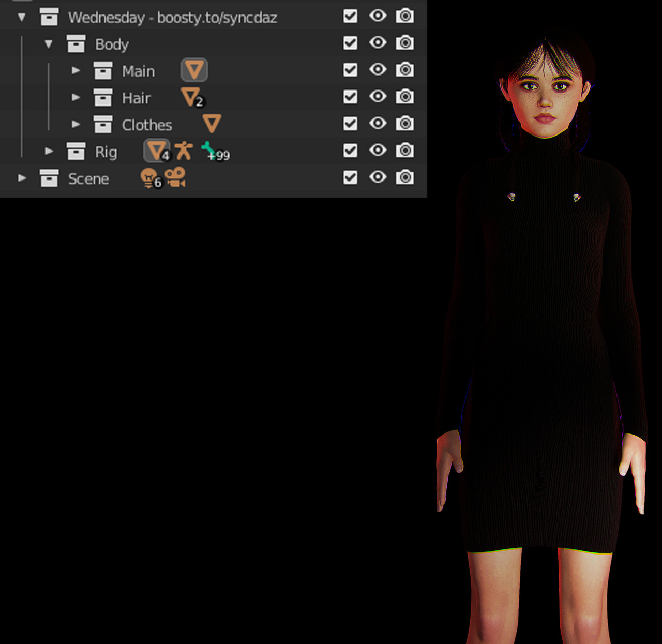Disable Rig collection in renders
Screen dimensions: 662x644
[x=404, y=151]
